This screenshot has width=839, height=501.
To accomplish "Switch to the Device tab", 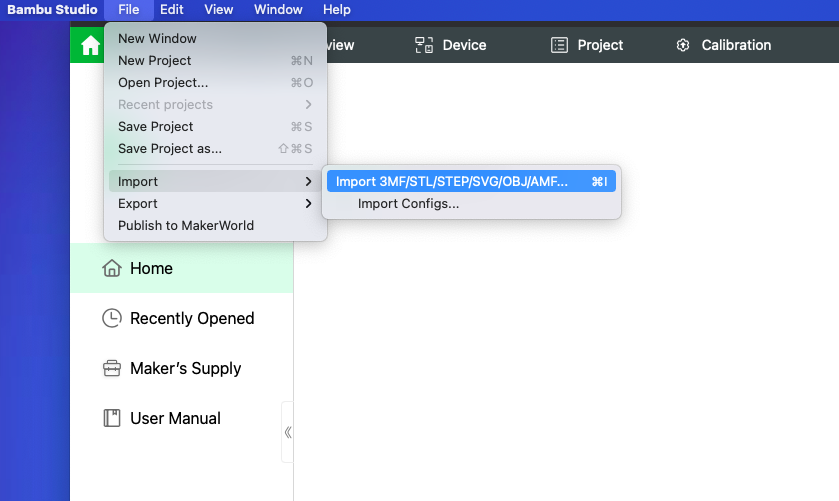I will click(x=451, y=45).
